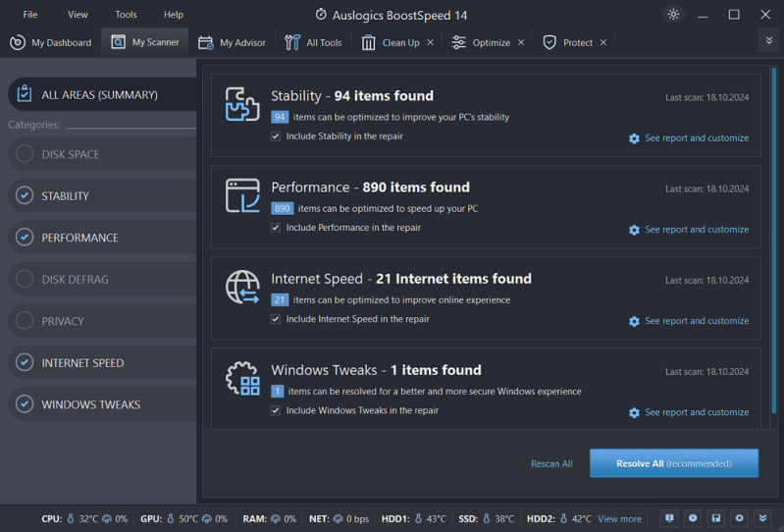Toggle the PRIVACY category circle

pos(25,321)
